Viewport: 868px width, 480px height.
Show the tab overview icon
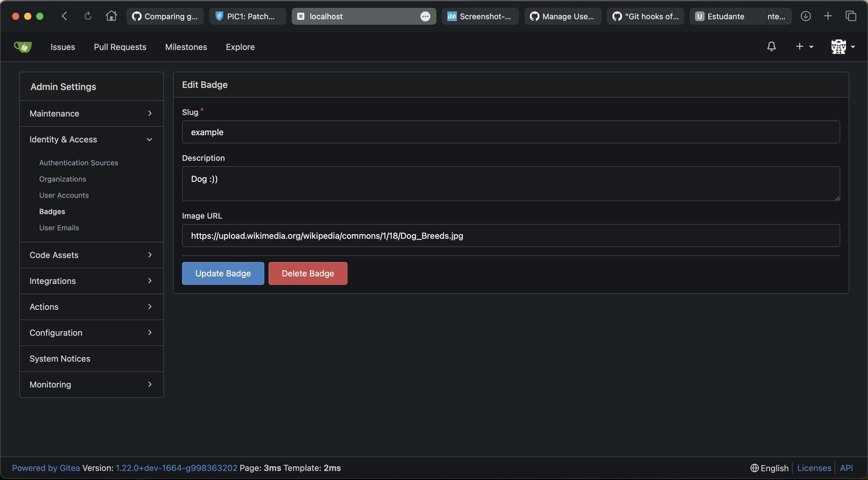[851, 16]
